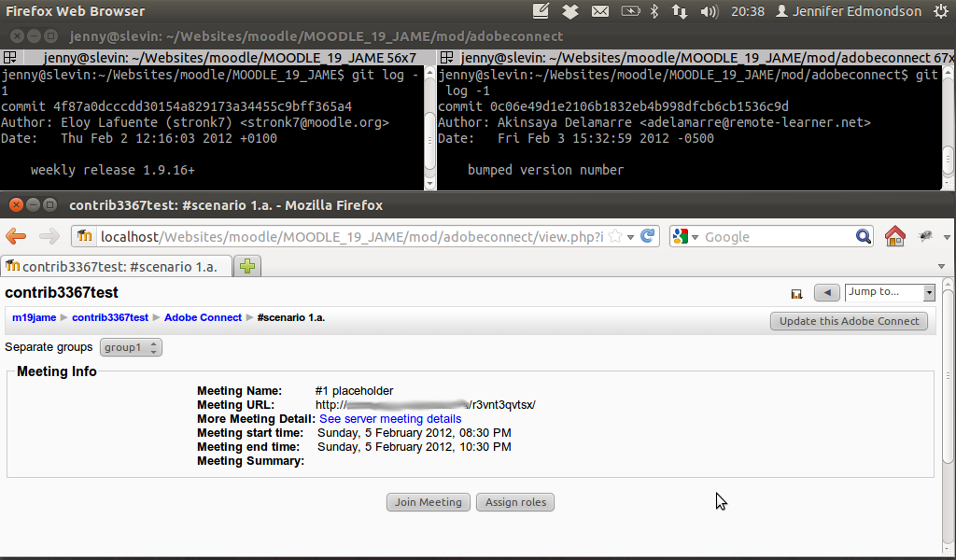Click 'weekly release 1.9.16+' text in terminal
The image size is (956, 560).
pyautogui.click(x=113, y=170)
